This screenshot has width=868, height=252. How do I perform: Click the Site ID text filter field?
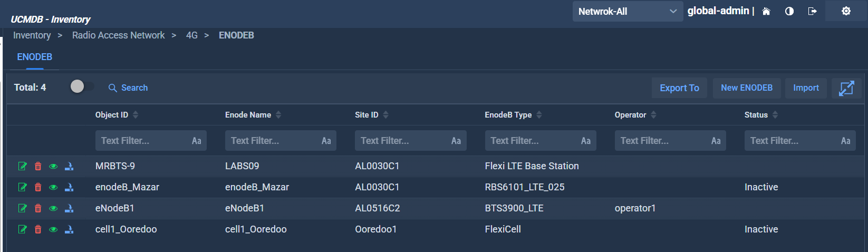pos(402,141)
